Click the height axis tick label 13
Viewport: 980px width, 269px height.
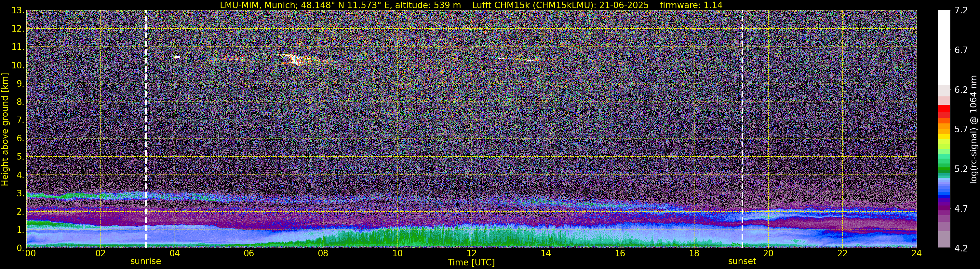[x=18, y=10]
